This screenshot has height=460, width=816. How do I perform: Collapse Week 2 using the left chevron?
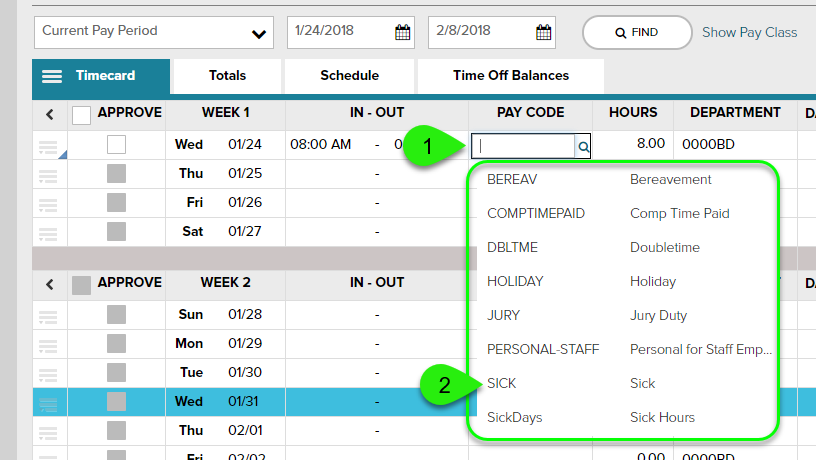tap(50, 285)
